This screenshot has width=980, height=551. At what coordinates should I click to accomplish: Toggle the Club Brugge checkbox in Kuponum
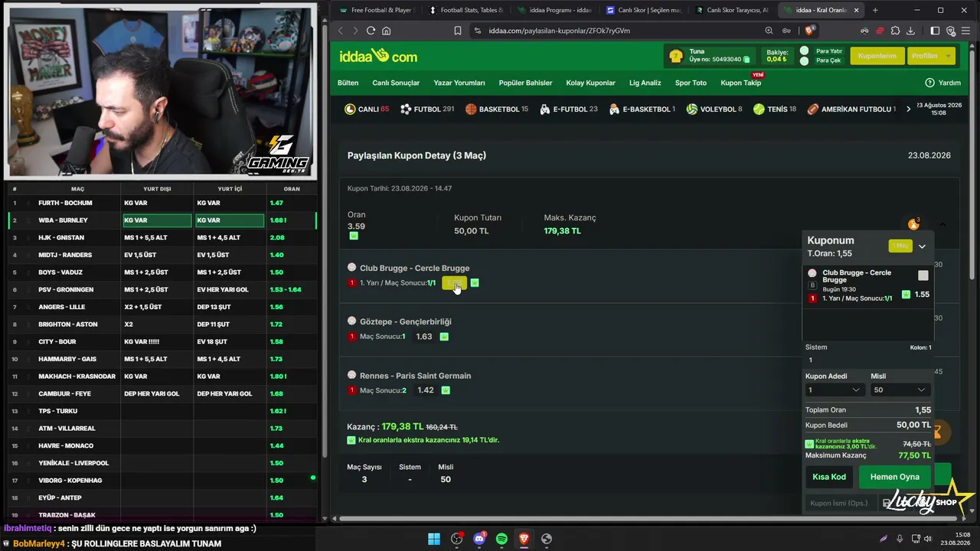click(x=923, y=275)
